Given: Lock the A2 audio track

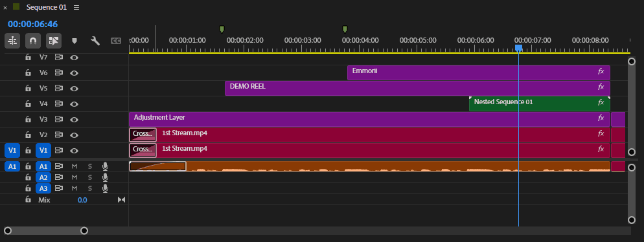Looking at the screenshot, I should 28,177.
